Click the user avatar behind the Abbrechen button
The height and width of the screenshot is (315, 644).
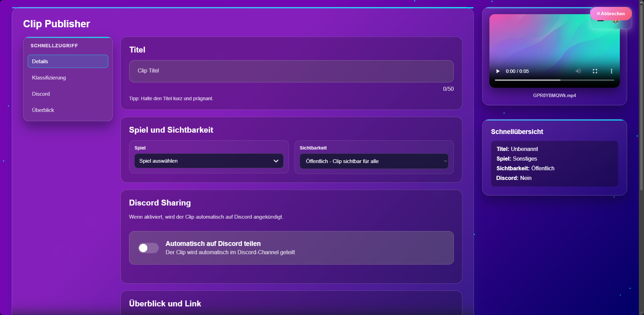point(616,22)
